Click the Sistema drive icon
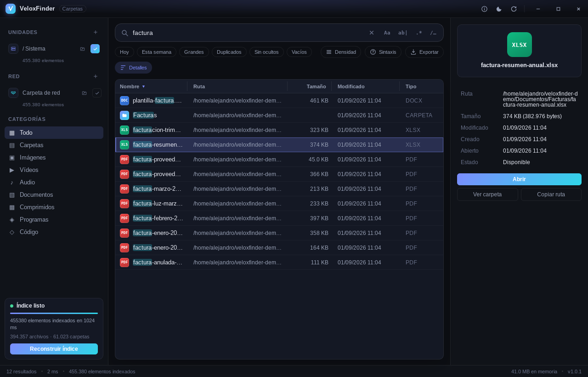This screenshot has width=588, height=377. 13,49
